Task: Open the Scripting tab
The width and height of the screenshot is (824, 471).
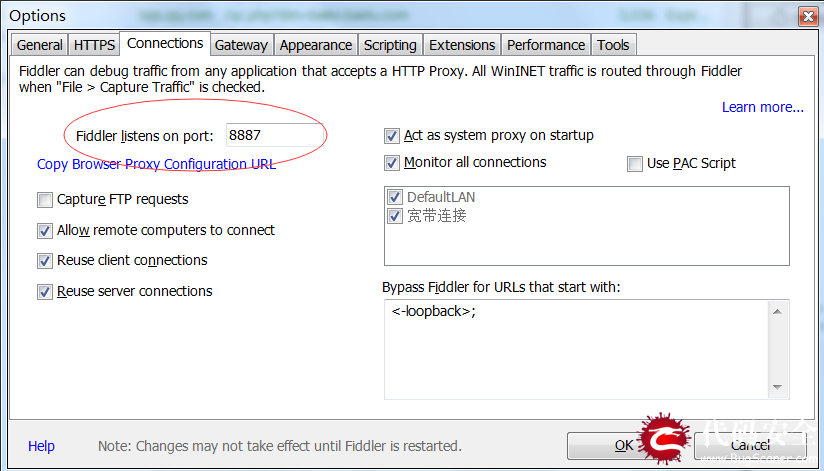Action: pos(390,45)
